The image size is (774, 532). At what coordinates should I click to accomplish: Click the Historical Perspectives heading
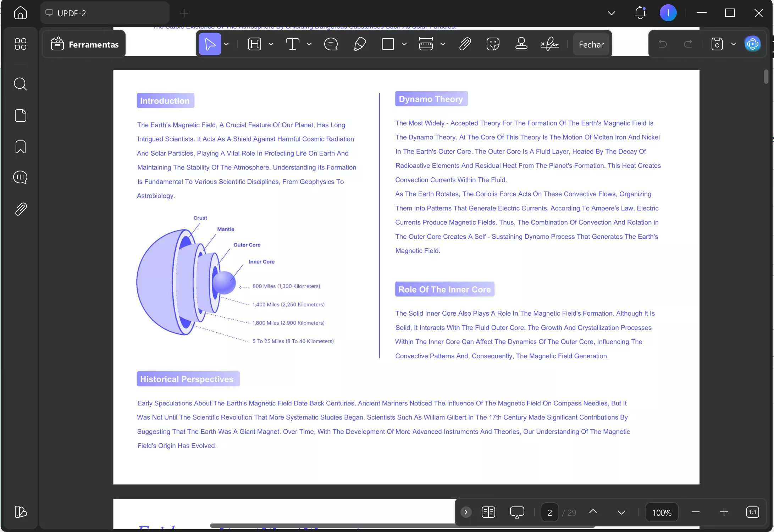(x=188, y=379)
